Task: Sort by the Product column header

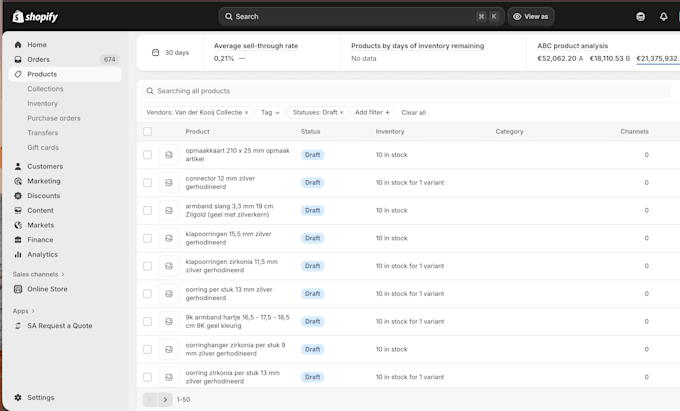Action: coord(197,131)
